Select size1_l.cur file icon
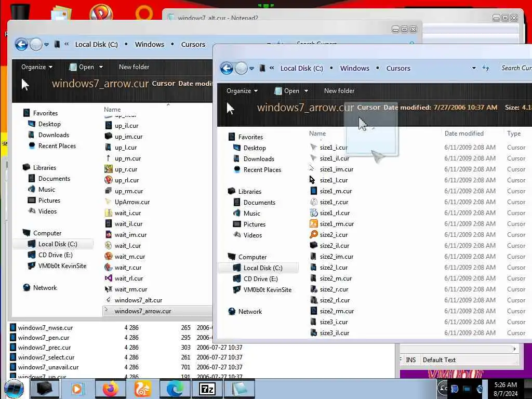 [x=312, y=180]
